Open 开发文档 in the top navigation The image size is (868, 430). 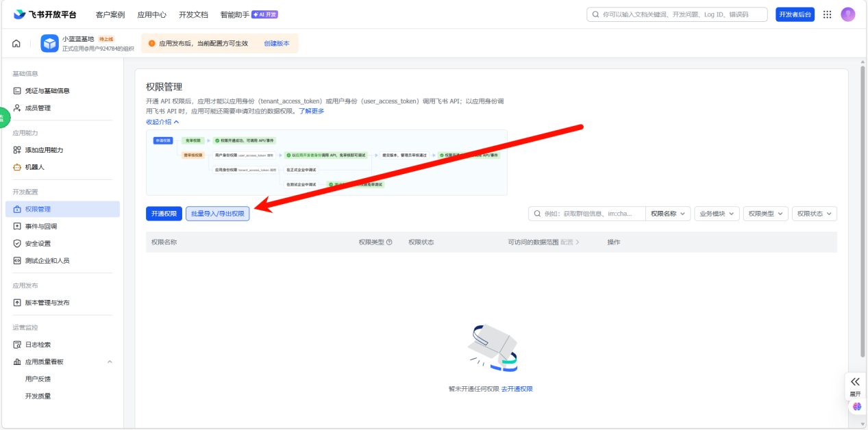(193, 14)
